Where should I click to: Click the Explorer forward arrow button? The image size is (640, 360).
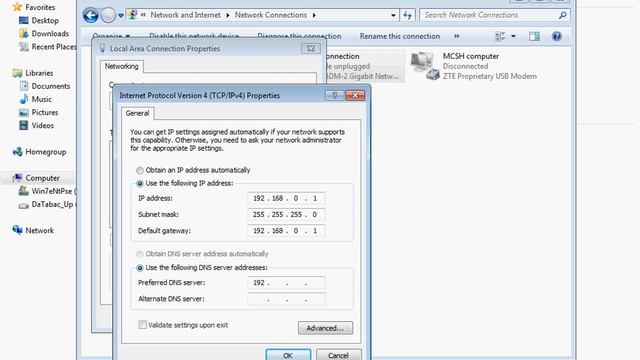(x=108, y=16)
